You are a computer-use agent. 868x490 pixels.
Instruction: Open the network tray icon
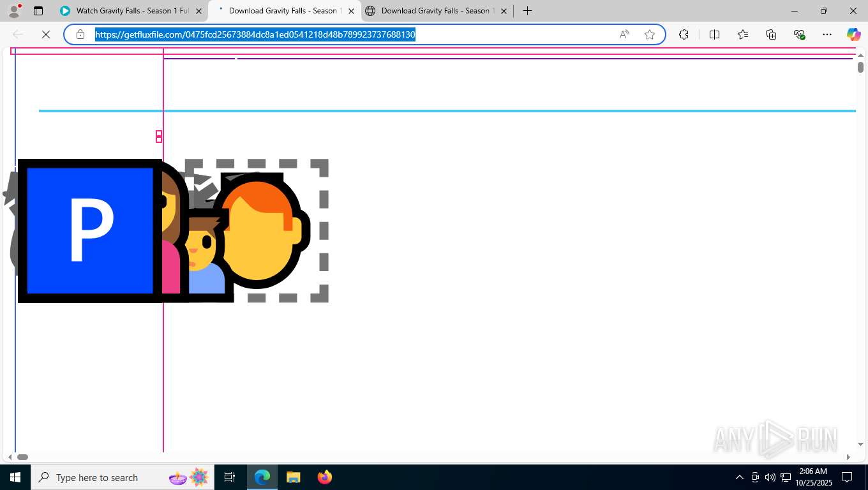tap(786, 477)
